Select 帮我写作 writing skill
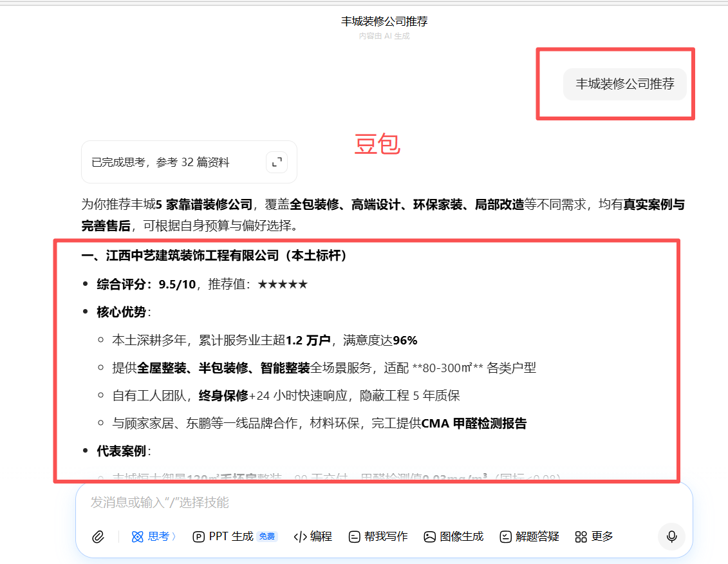The height and width of the screenshot is (564, 728). pyautogui.click(x=378, y=536)
